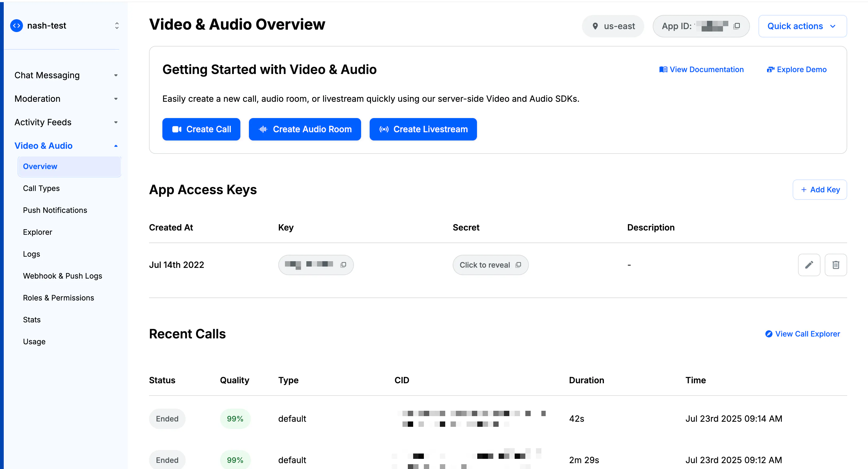
Task: Click the Ended status of 42s call
Action: point(167,419)
